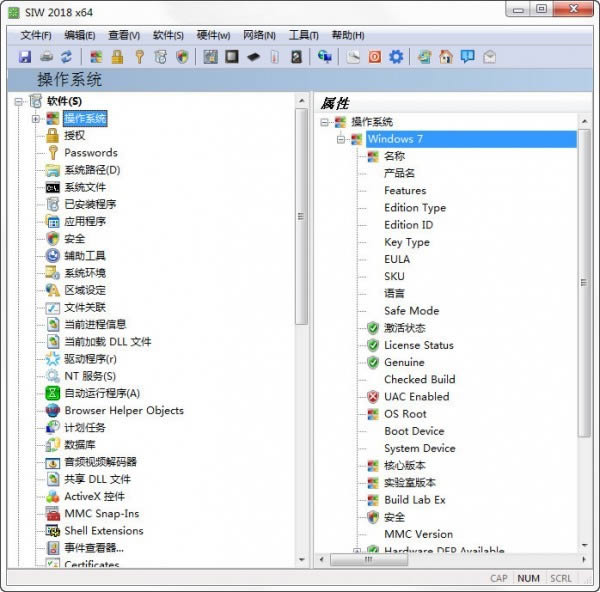Click the padlock Licenses toolbar icon
Viewport: 600px width, 592px height.
tap(117, 57)
